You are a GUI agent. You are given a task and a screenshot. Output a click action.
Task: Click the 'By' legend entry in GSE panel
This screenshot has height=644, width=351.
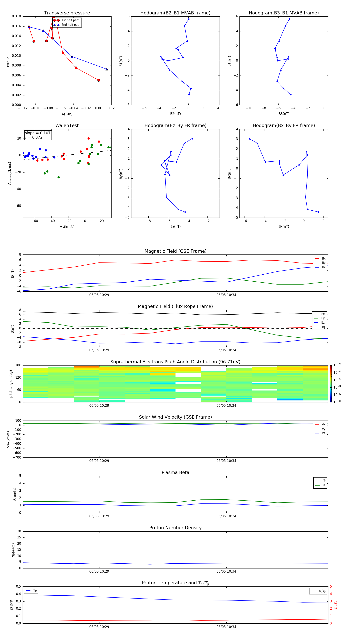coord(320,263)
